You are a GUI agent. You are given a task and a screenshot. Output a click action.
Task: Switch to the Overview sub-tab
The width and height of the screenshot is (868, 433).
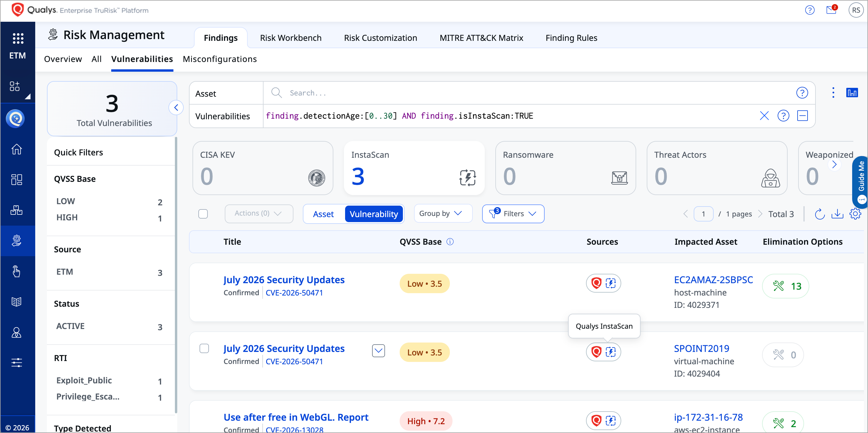(63, 59)
